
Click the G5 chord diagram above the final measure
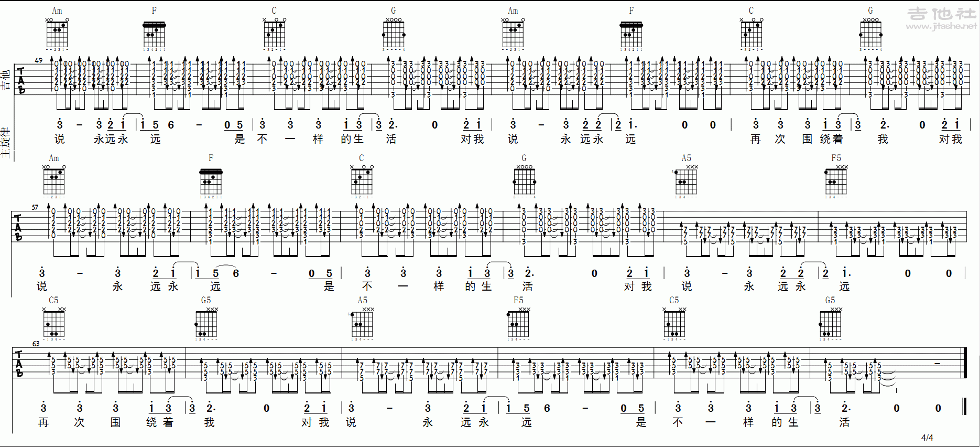tap(830, 324)
